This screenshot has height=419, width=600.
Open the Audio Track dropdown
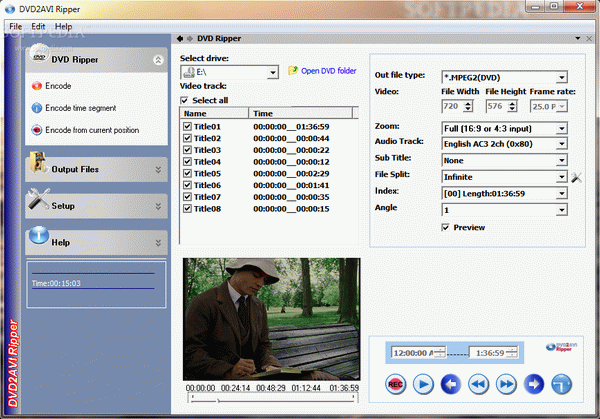(561, 144)
